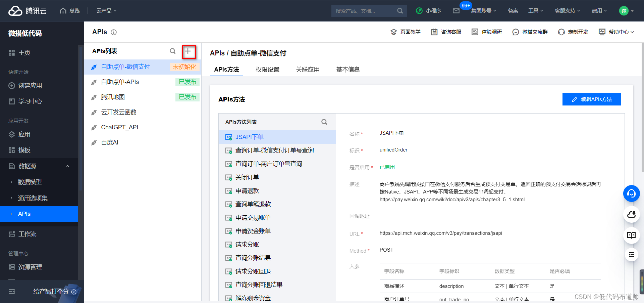Click the floating cloud sync icon
The width and height of the screenshot is (644, 303).
pyautogui.click(x=632, y=214)
